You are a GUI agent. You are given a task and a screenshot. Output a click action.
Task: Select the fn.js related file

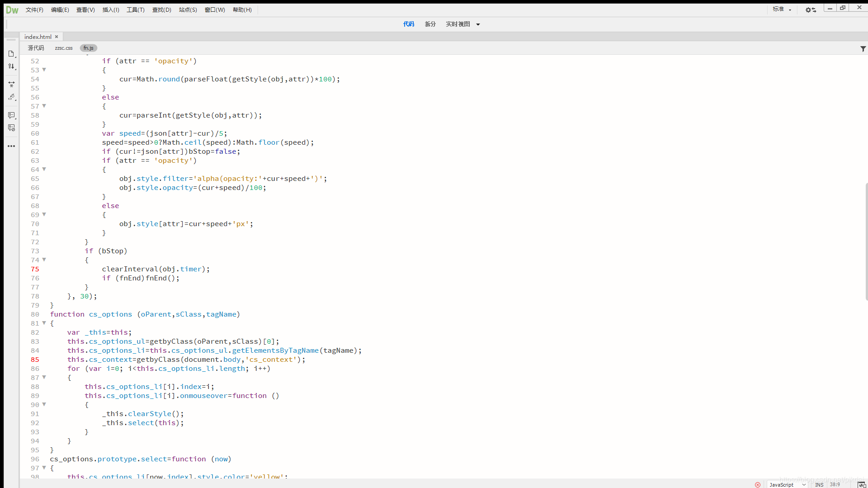[89, 48]
